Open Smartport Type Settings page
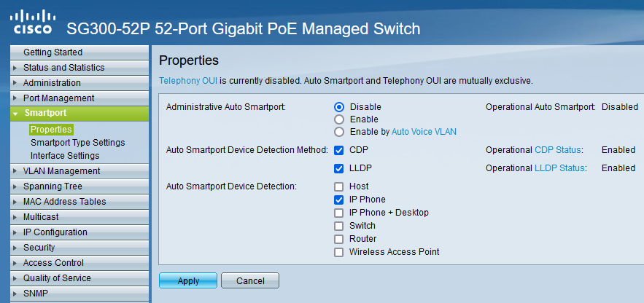644x303 pixels. (77, 143)
